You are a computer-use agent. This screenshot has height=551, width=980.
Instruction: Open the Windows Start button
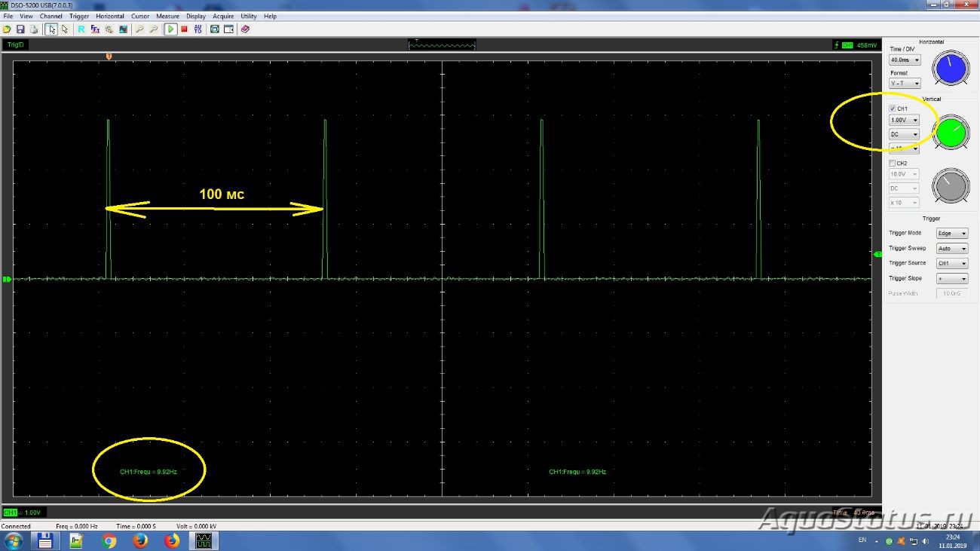tap(14, 540)
